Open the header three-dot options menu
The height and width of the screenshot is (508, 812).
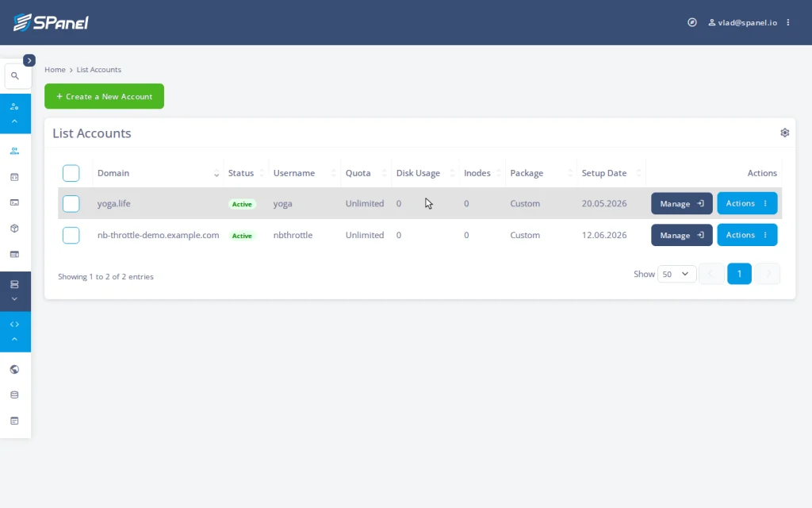(788, 22)
